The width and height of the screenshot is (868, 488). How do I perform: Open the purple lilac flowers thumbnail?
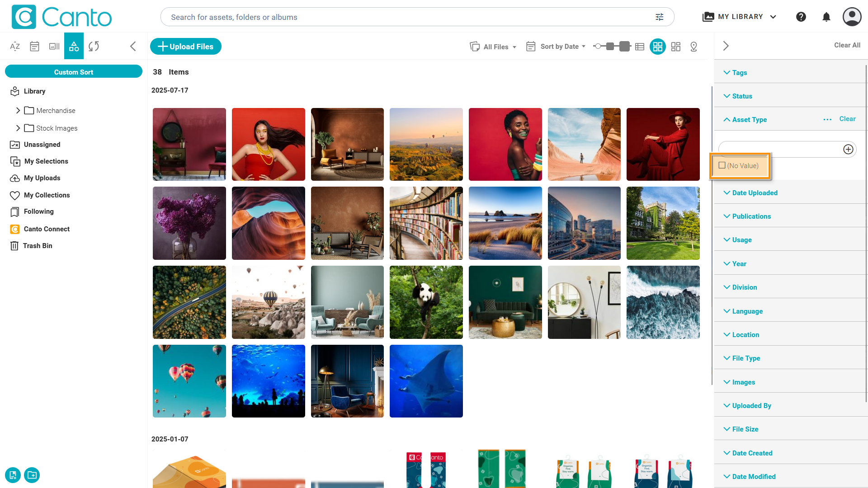189,223
